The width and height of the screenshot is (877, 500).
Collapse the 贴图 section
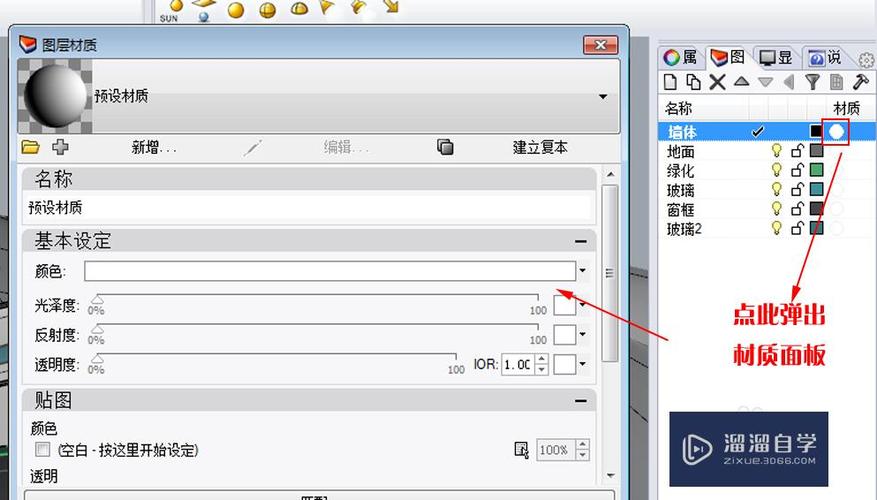581,400
